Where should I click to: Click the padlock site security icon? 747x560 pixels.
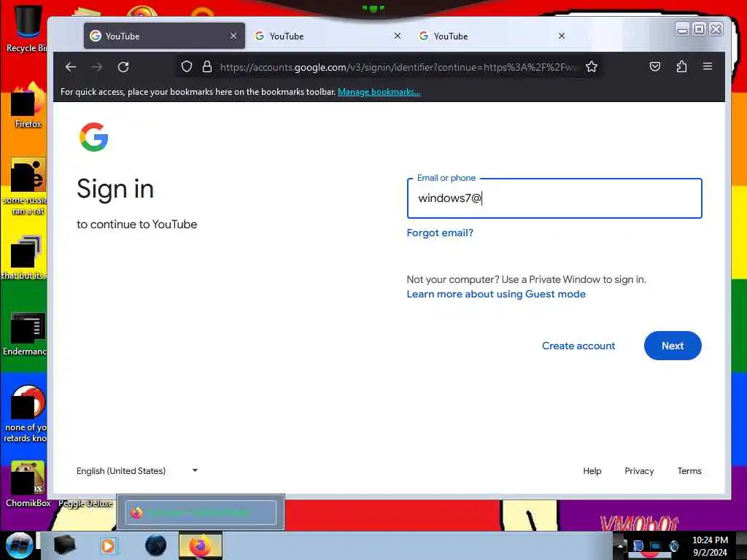(206, 66)
